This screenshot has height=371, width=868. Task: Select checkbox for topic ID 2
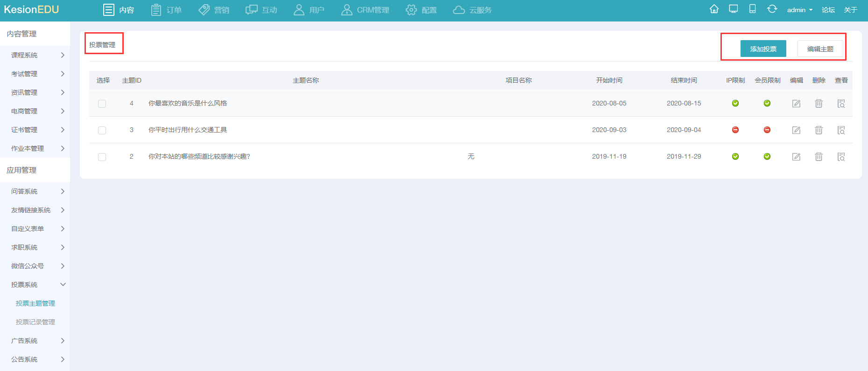click(102, 157)
